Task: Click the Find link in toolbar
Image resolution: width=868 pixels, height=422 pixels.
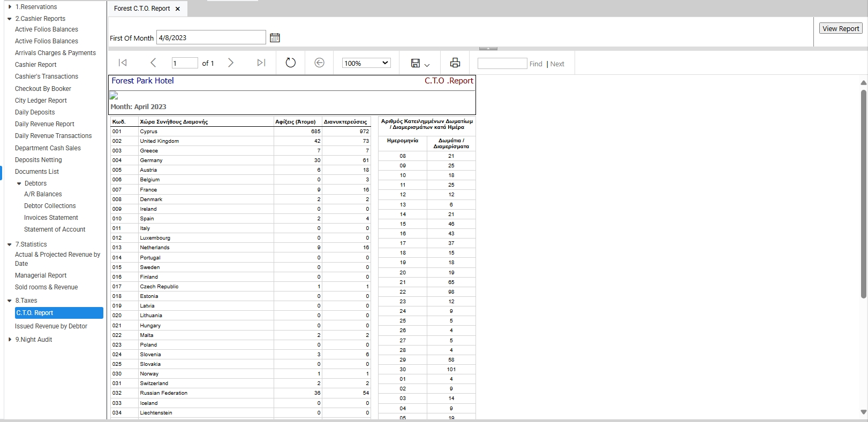Action: (535, 64)
